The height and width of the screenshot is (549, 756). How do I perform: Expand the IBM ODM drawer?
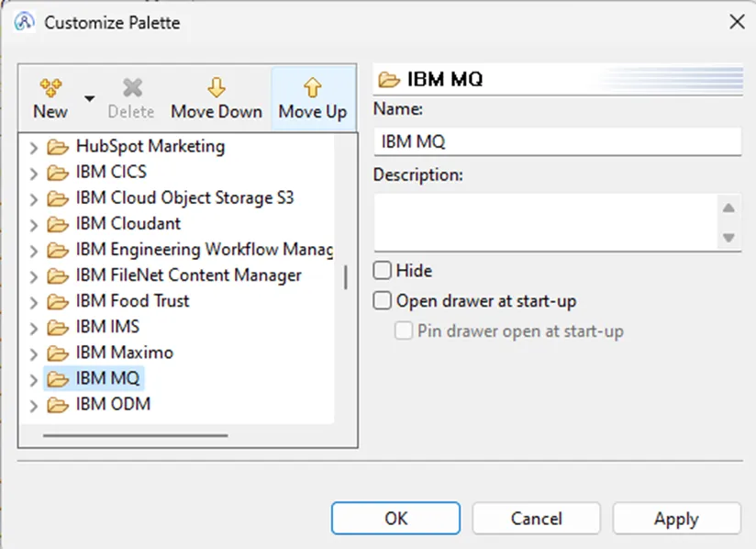coord(33,406)
